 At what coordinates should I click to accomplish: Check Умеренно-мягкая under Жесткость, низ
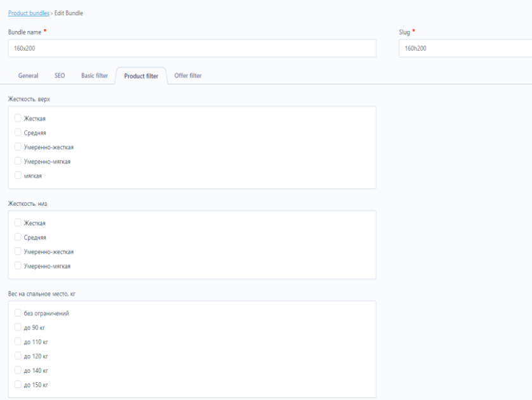coord(18,265)
